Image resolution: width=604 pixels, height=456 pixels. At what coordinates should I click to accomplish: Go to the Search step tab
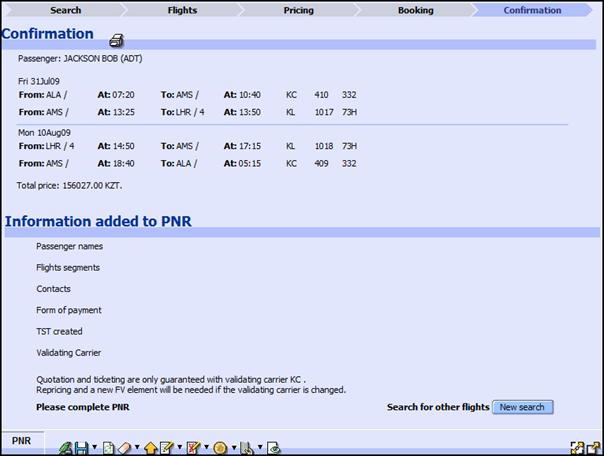pos(65,10)
